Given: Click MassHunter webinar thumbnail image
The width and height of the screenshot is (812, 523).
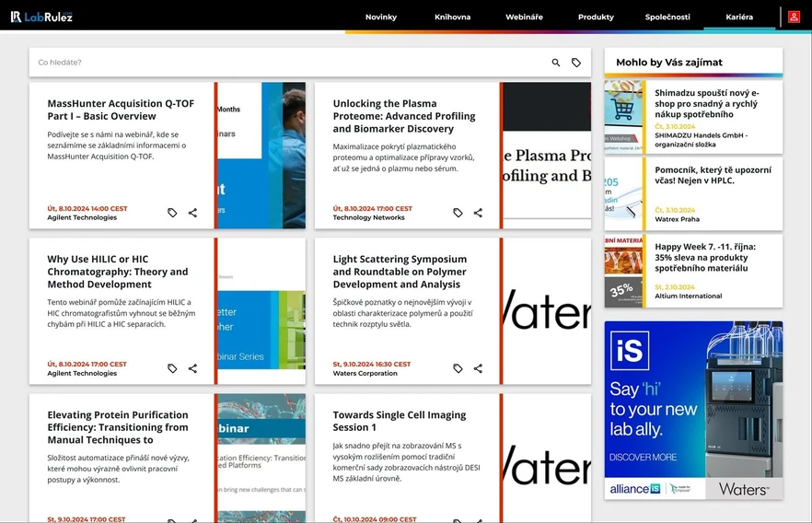Looking at the screenshot, I should [x=261, y=156].
